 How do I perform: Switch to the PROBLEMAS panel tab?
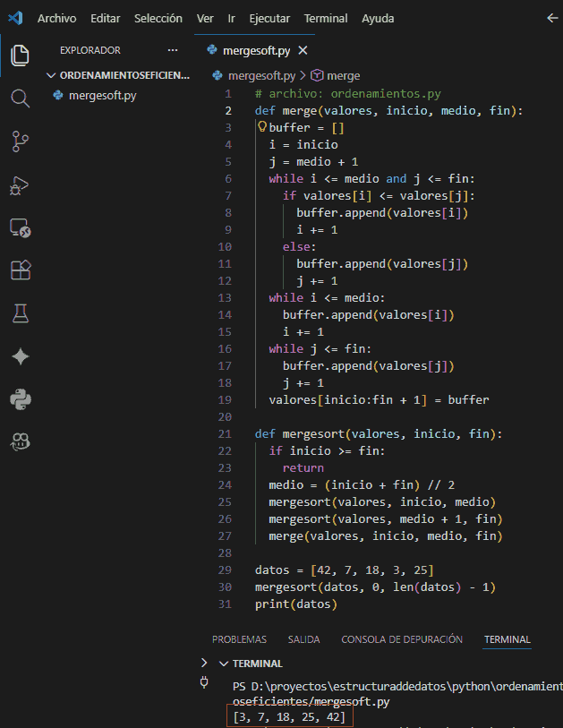(239, 639)
